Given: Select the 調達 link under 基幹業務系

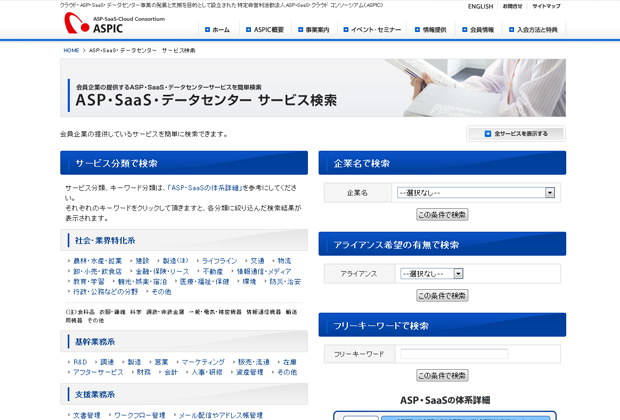Looking at the screenshot, I should [107, 362].
